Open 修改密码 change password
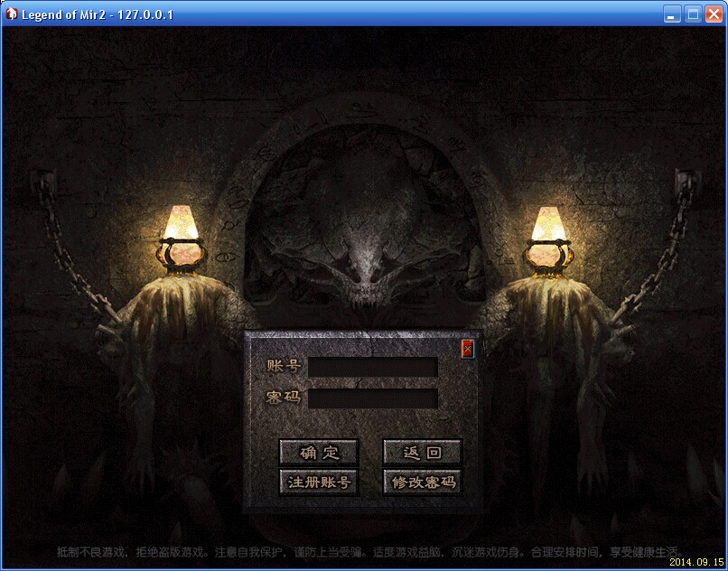 423,482
